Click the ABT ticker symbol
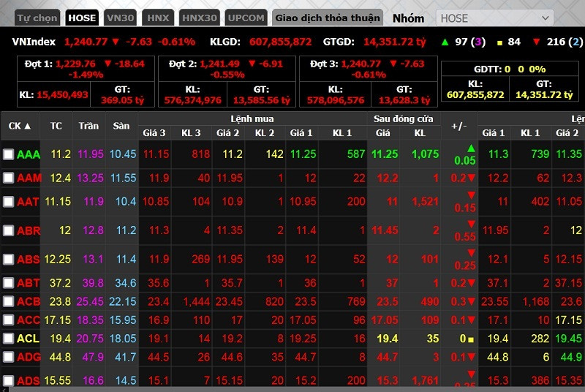 (x=29, y=283)
